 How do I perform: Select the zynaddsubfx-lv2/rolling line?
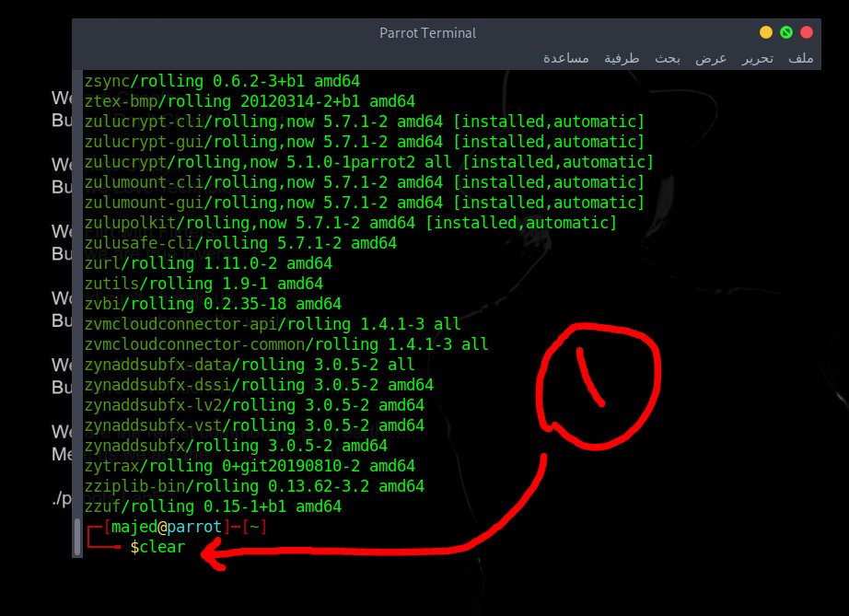[254, 405]
